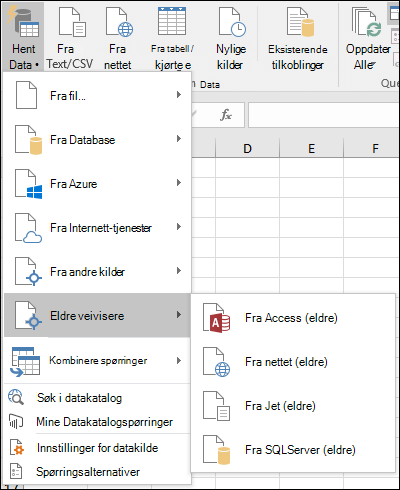
Task: Expand the Fra Database submenu arrow
Action: click(x=179, y=139)
